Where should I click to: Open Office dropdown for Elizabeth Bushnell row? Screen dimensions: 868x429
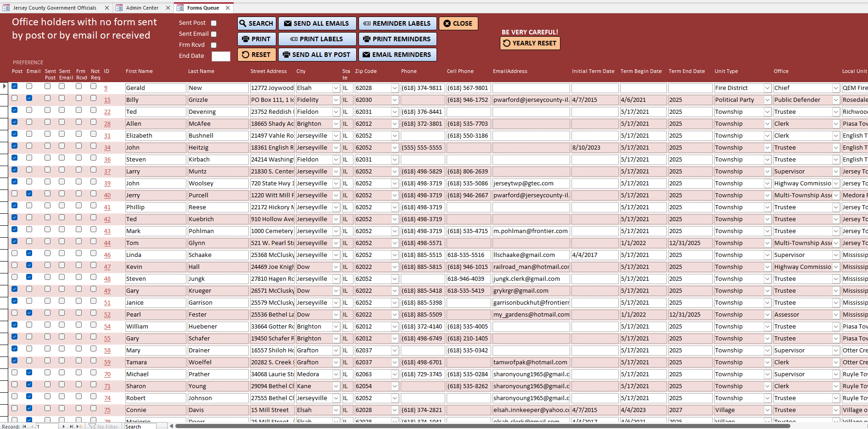[836, 136]
